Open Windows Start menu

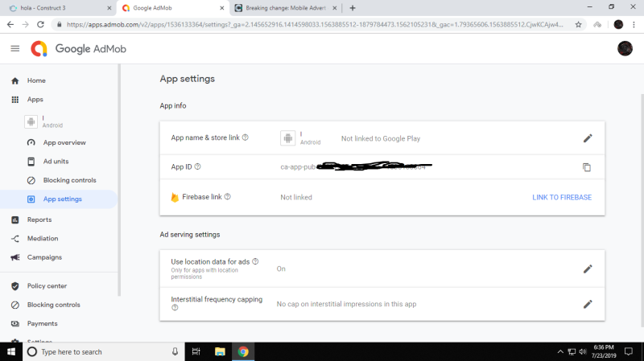pyautogui.click(x=11, y=351)
